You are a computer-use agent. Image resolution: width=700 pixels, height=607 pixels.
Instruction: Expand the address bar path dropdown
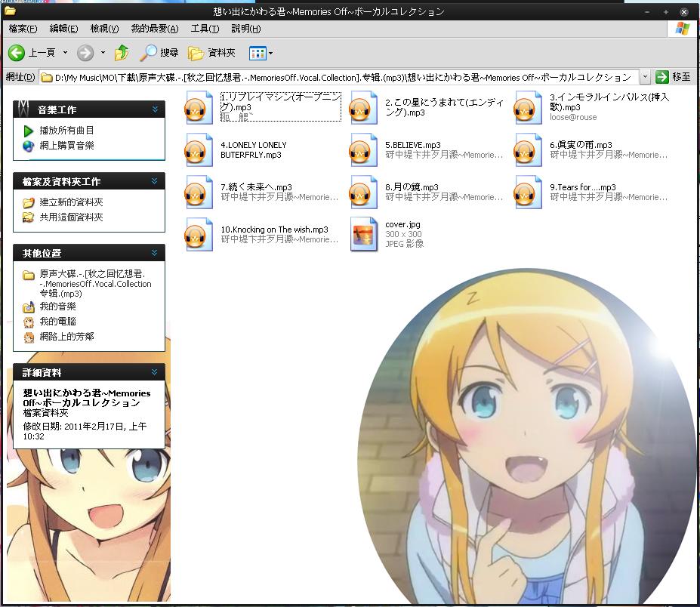click(645, 77)
